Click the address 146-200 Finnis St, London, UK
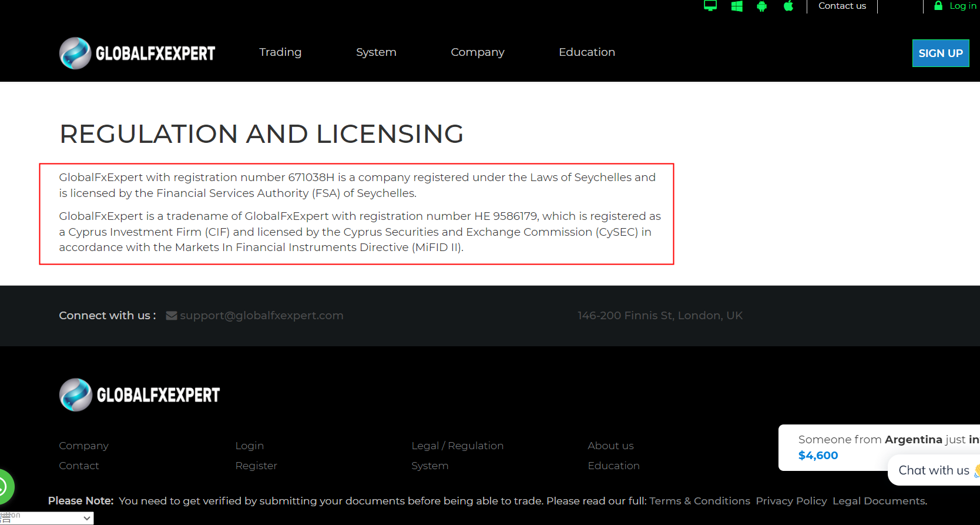Viewport: 980px width, 525px height. click(x=660, y=316)
